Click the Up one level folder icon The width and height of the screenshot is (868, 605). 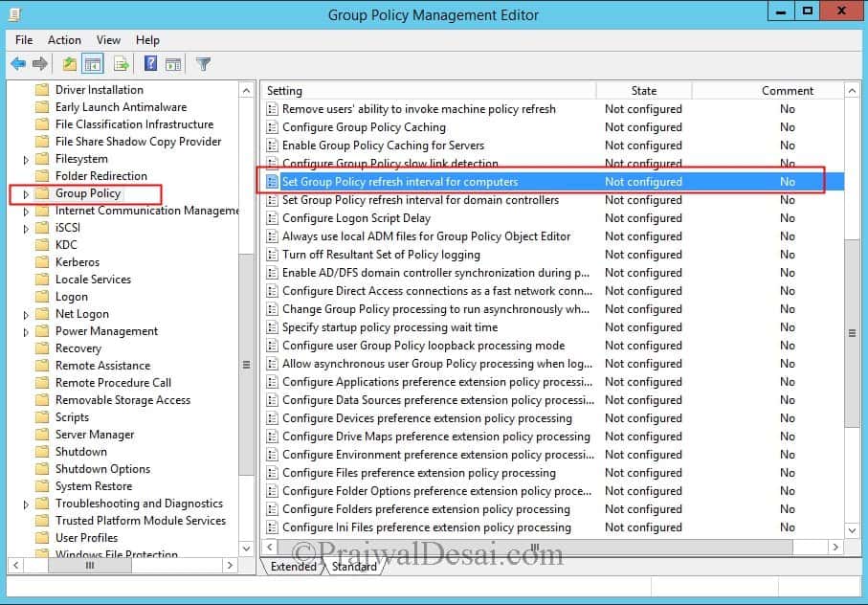[69, 64]
